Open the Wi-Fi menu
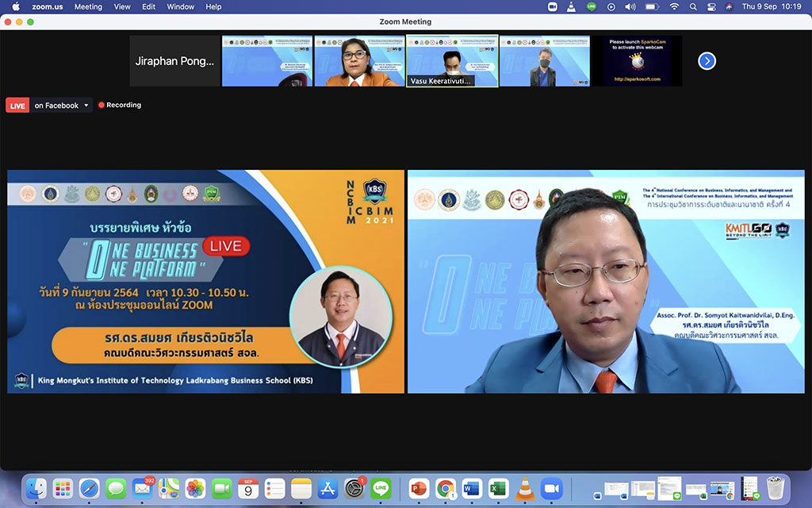The image size is (812, 508). point(674,6)
